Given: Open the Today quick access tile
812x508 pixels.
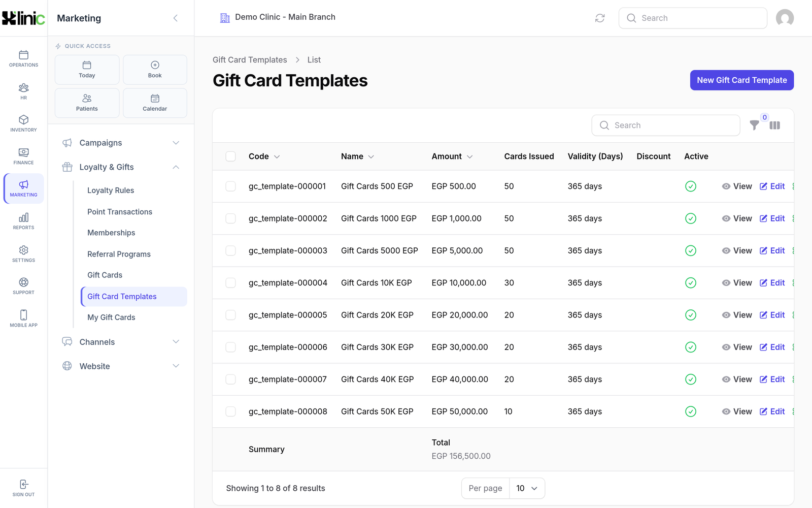Looking at the screenshot, I should 87,70.
